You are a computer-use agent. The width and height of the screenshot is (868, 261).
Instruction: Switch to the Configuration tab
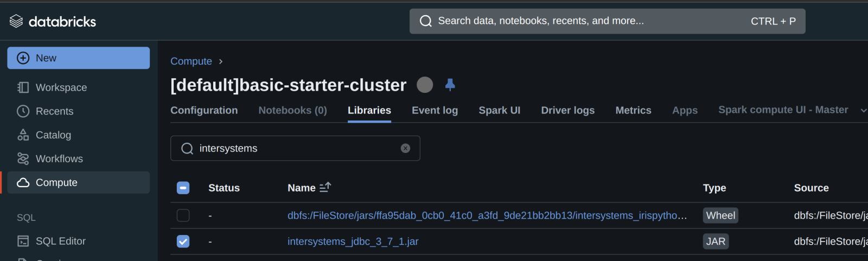pos(204,110)
